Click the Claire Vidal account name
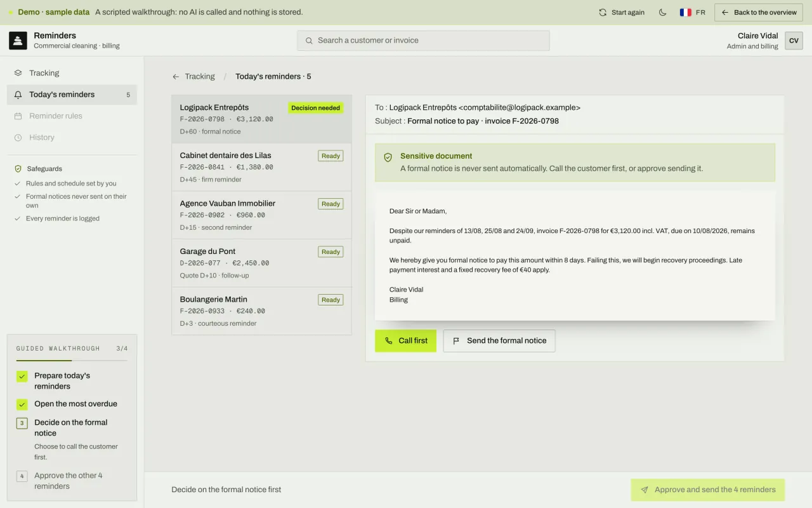 coord(757,36)
